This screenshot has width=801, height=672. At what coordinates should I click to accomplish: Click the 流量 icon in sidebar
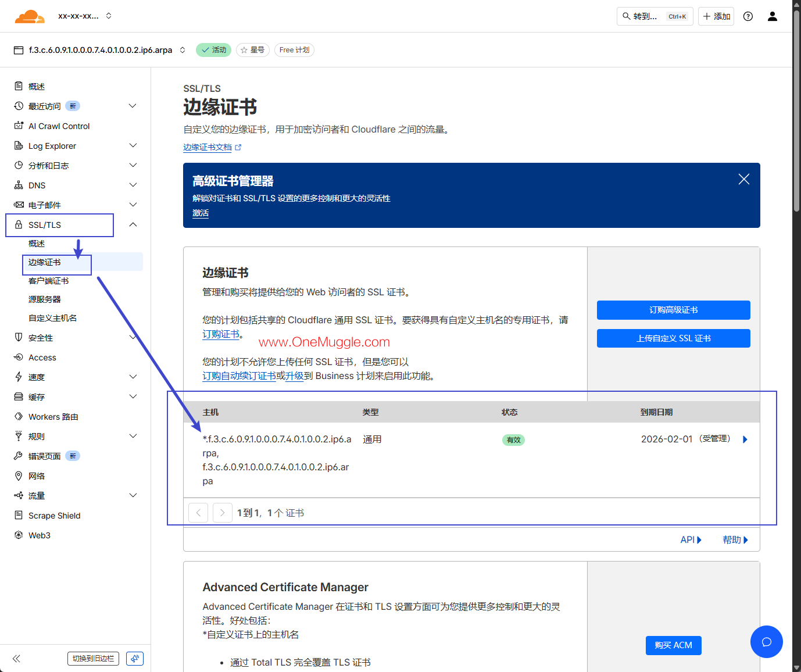(x=19, y=495)
